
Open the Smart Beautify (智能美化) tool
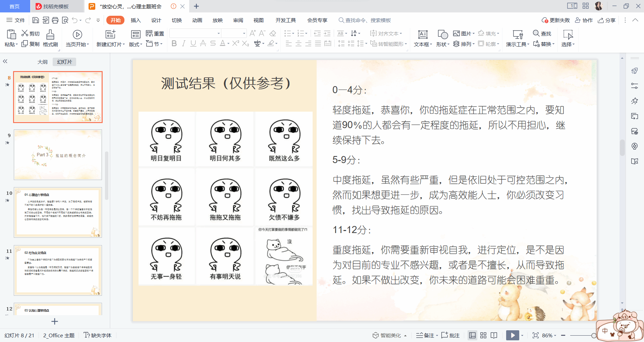click(387, 335)
